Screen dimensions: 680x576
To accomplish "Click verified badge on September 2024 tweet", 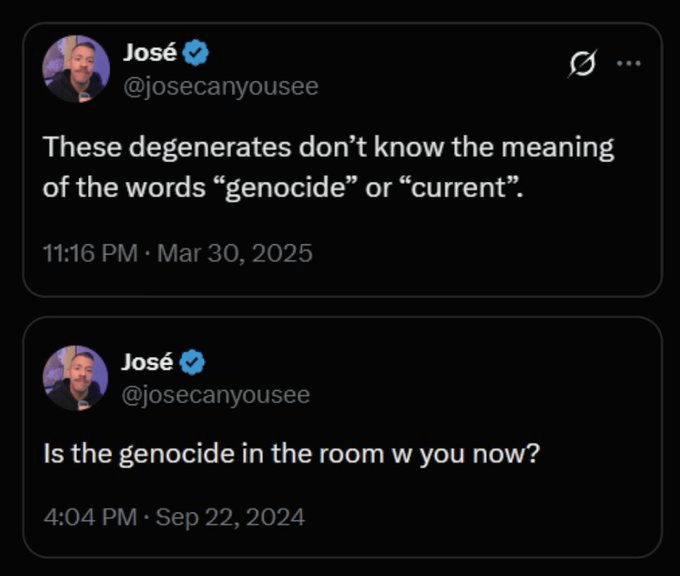I will pos(193,362).
